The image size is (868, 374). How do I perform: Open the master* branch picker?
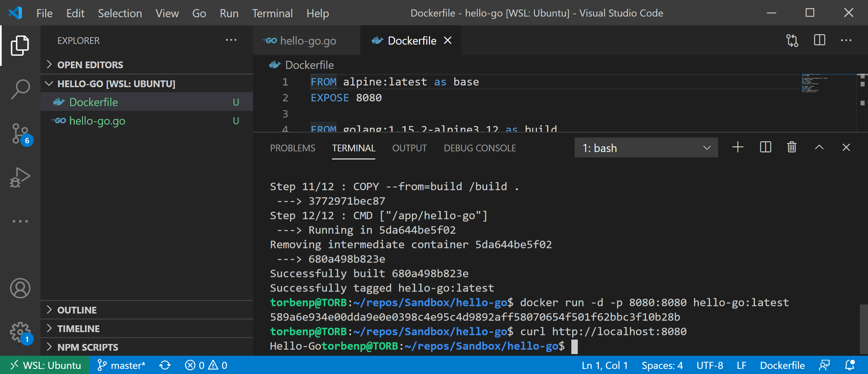(x=122, y=365)
